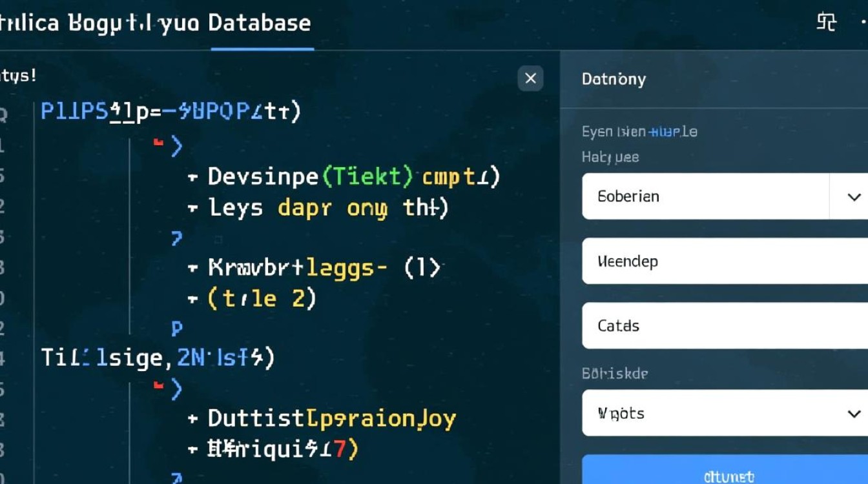Viewport: 868px width, 484px height.
Task: Expand the Leys dapr ony line plus sign
Action: [192, 208]
